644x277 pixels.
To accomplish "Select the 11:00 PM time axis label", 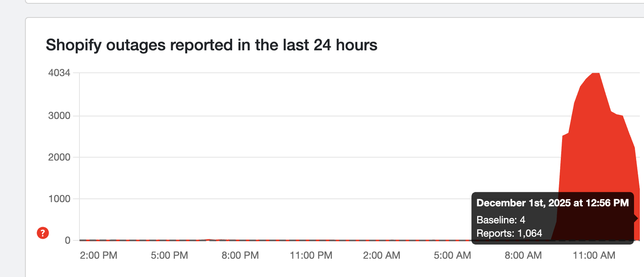I will coord(311,255).
